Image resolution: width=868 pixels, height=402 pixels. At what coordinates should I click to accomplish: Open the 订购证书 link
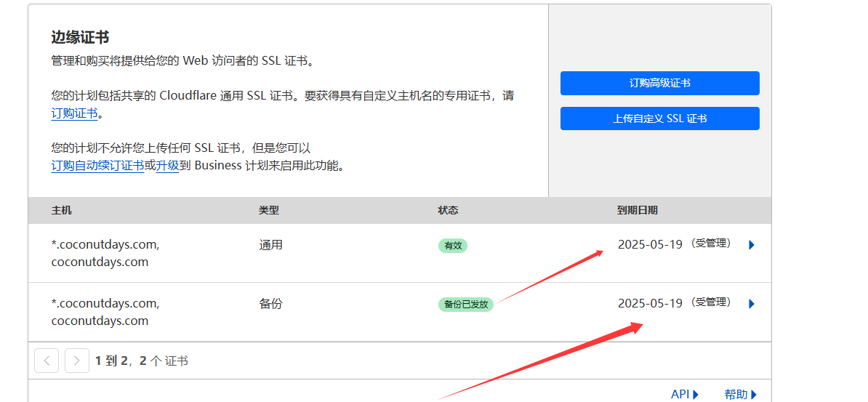pos(74,113)
